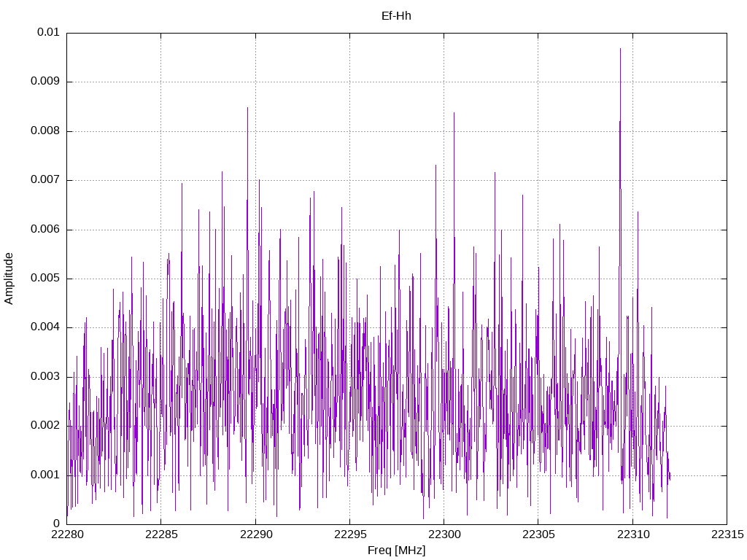Click the x-axis tick label 22285
Viewport: 747px width, 560px height.
[161, 534]
